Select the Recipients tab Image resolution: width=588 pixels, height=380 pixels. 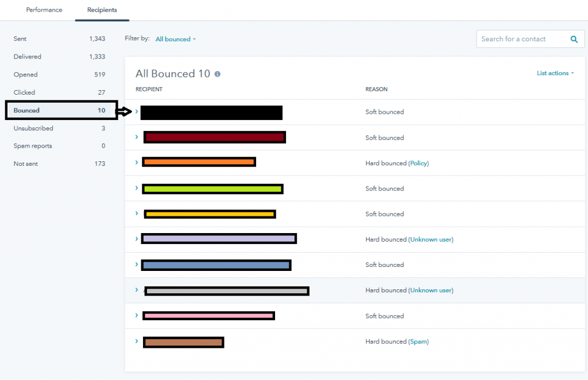(x=102, y=10)
